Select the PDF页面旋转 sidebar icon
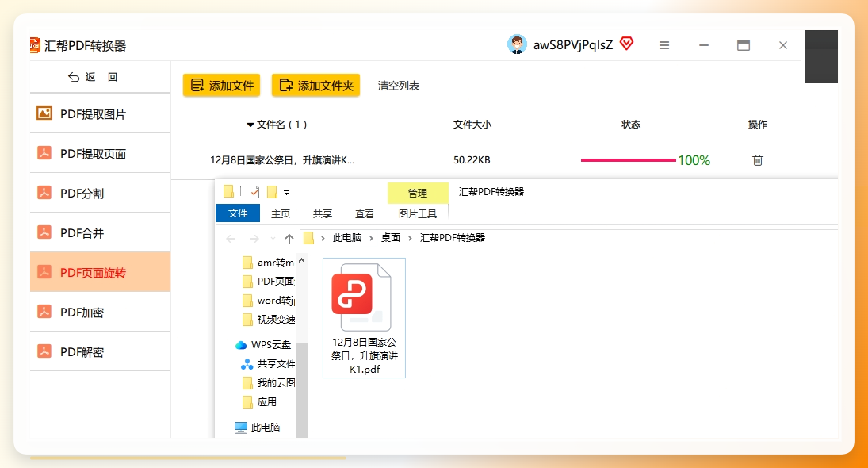868x468 pixels. 44,272
